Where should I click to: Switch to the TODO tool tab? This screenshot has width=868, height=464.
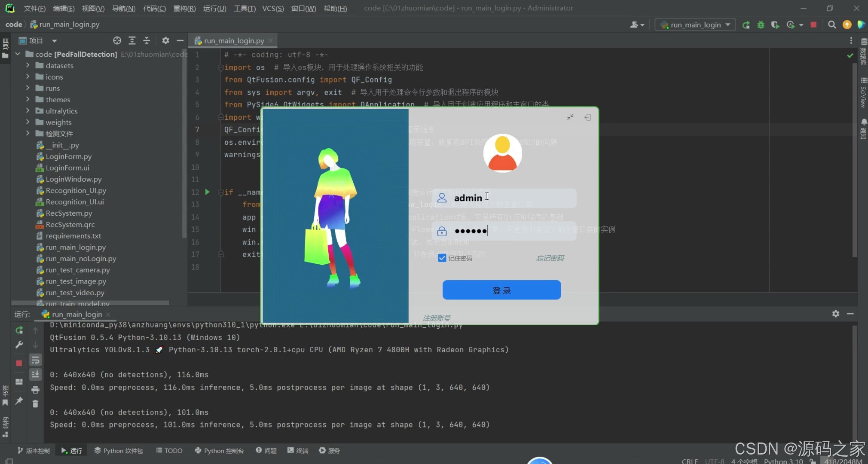(169, 450)
